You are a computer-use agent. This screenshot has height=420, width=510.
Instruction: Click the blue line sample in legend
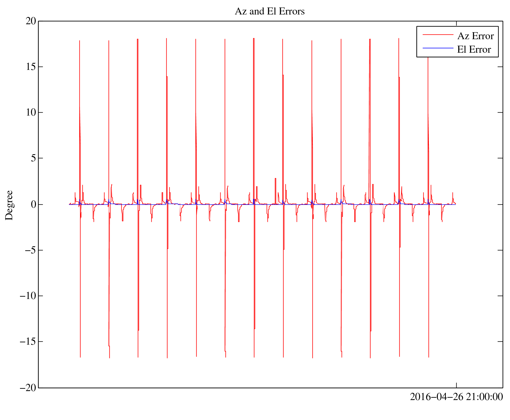click(438, 48)
